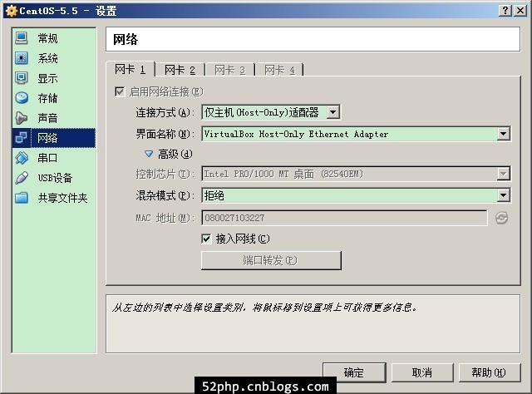Open the 控制芯片 dropdown

click(356, 174)
